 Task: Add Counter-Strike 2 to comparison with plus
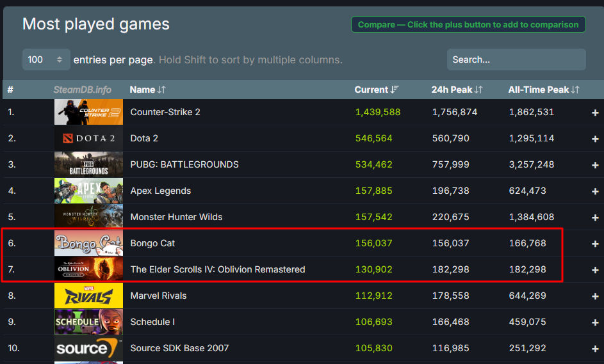coord(595,113)
